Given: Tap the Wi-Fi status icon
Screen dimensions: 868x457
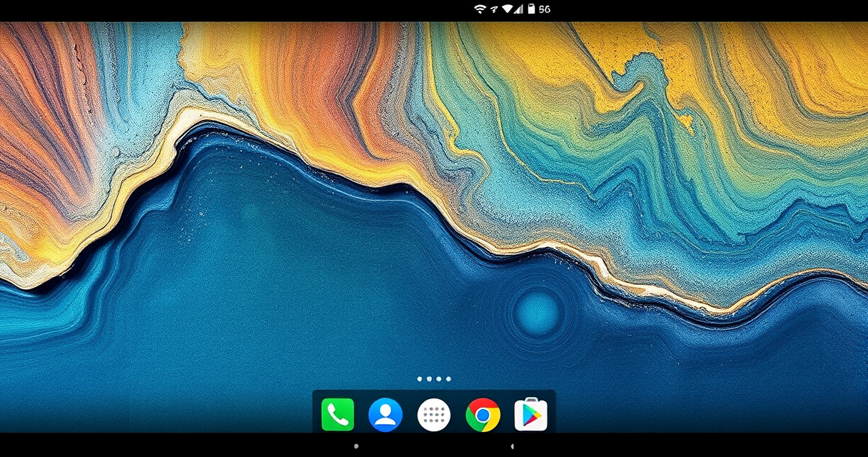Looking at the screenshot, I should pyautogui.click(x=480, y=9).
